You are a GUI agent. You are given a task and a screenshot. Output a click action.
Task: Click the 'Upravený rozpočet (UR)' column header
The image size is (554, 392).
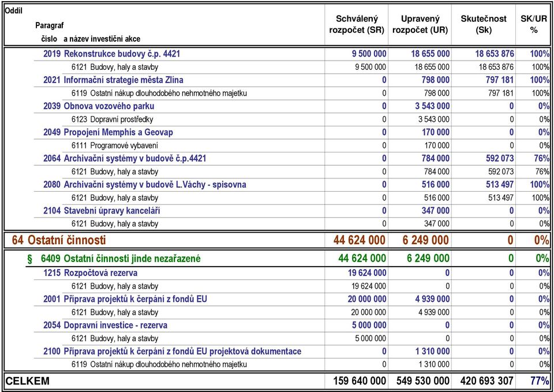click(420, 24)
